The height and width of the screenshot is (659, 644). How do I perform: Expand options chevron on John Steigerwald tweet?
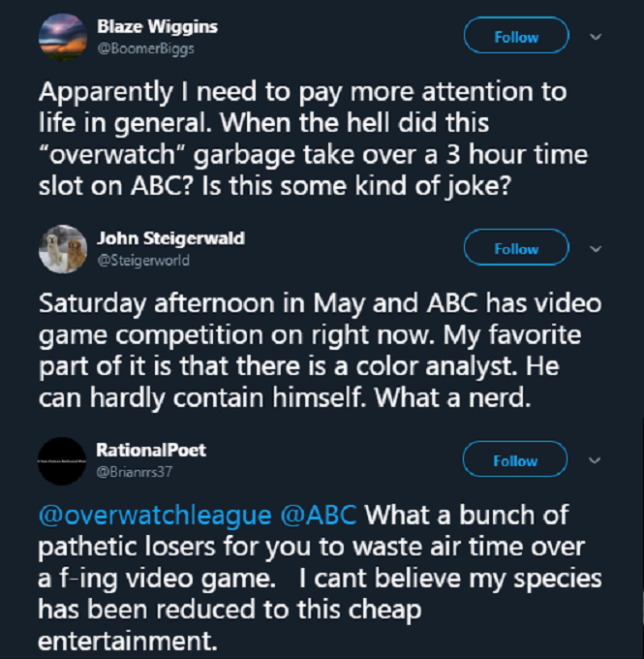596,248
